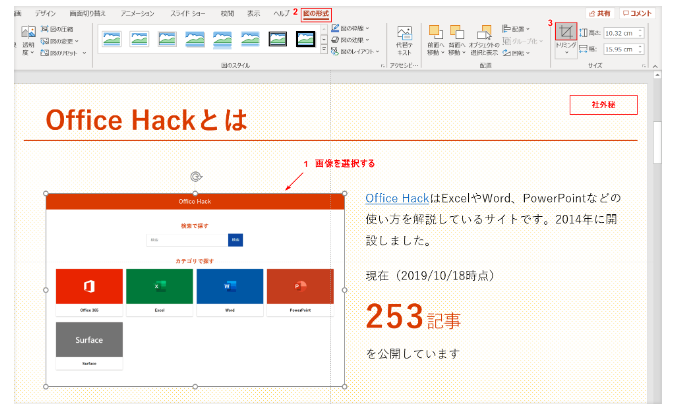Viewport: 678px width, 414px height.
Task: Click the 前面へ移動 (Bring Forward) icon
Action: coord(437,41)
